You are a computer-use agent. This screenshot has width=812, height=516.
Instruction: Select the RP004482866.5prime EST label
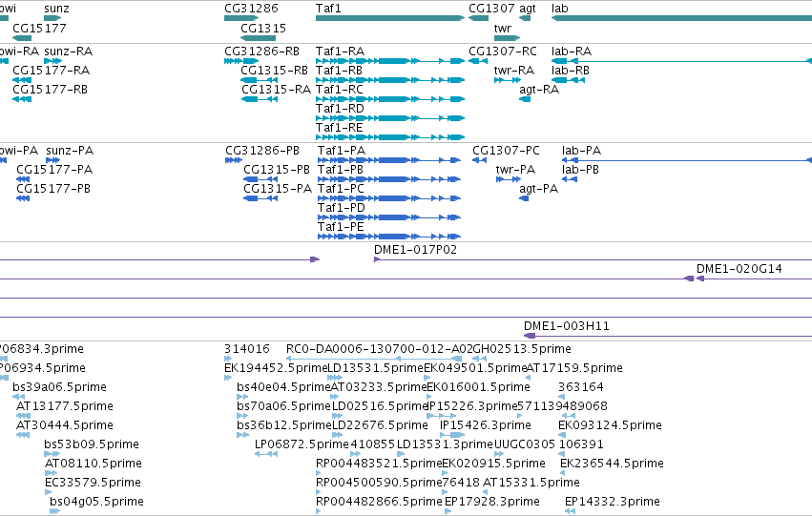(379, 503)
